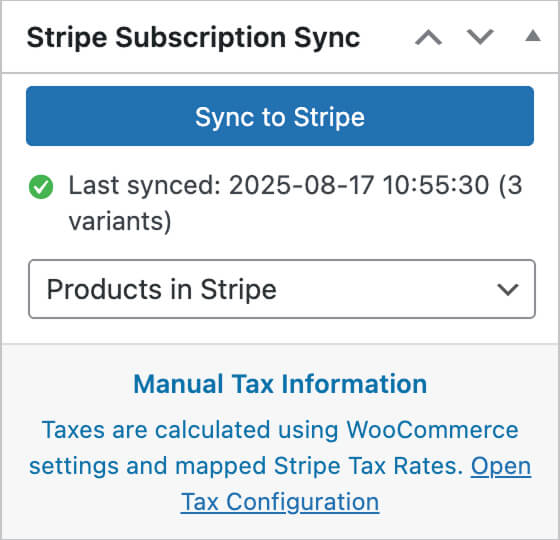This screenshot has width=560, height=540.
Task: Click the chevron arrow inside Products in Stripe select
Action: click(x=508, y=289)
